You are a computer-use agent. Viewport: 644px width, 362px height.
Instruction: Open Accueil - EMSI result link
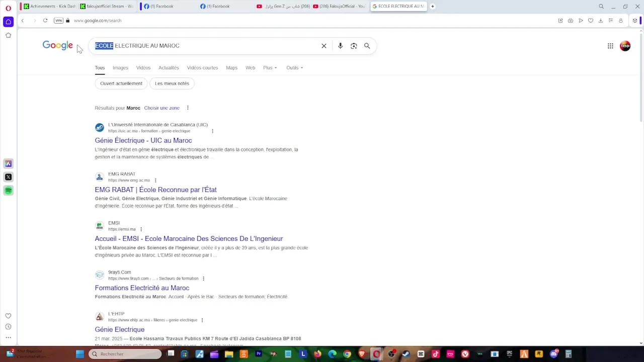[x=189, y=239]
